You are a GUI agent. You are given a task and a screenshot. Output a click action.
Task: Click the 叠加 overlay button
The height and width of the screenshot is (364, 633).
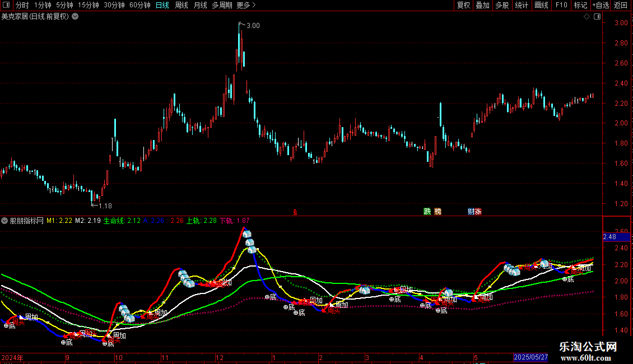pyautogui.click(x=482, y=5)
